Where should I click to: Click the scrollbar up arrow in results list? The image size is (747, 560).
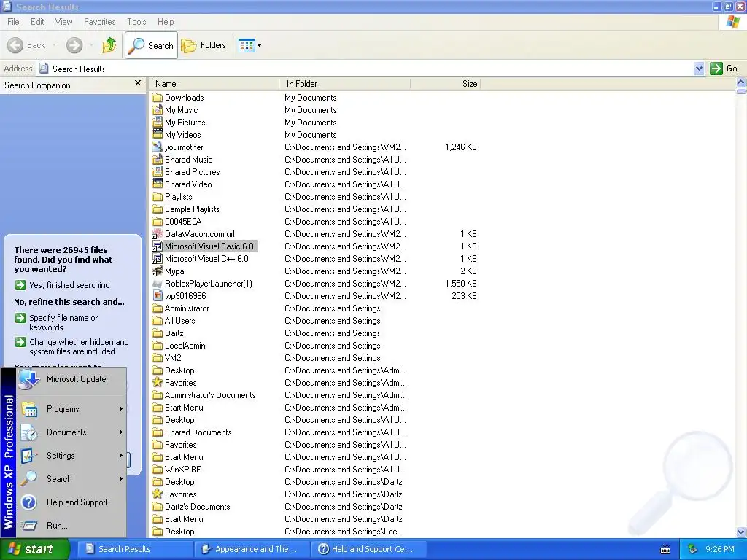(741, 83)
